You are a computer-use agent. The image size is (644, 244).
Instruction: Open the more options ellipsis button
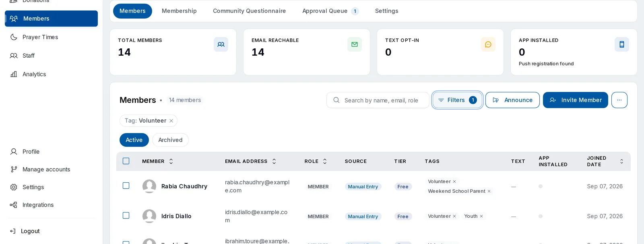(619, 100)
